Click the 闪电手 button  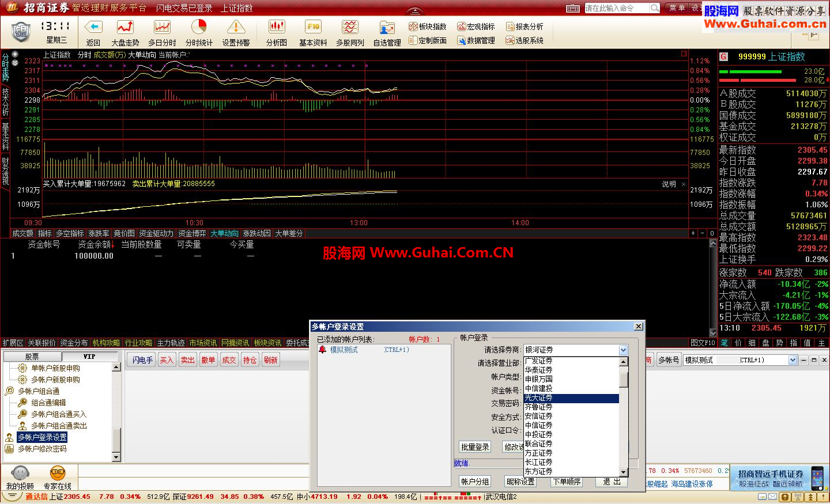[142, 360]
